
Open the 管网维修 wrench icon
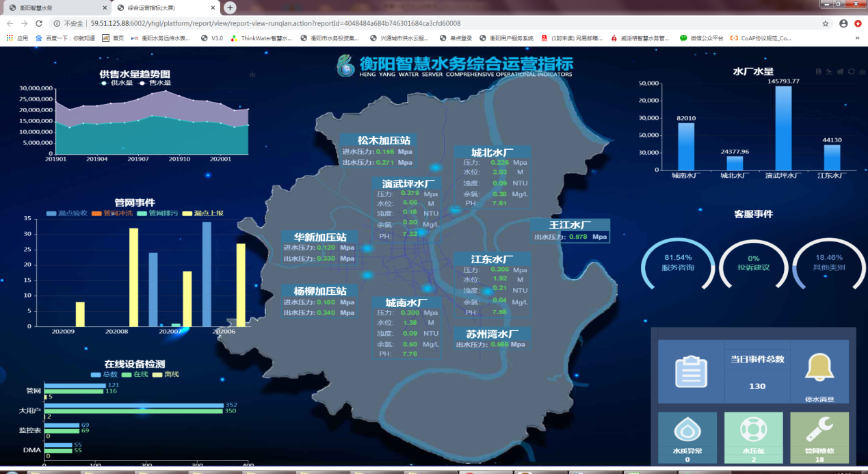coord(819,430)
